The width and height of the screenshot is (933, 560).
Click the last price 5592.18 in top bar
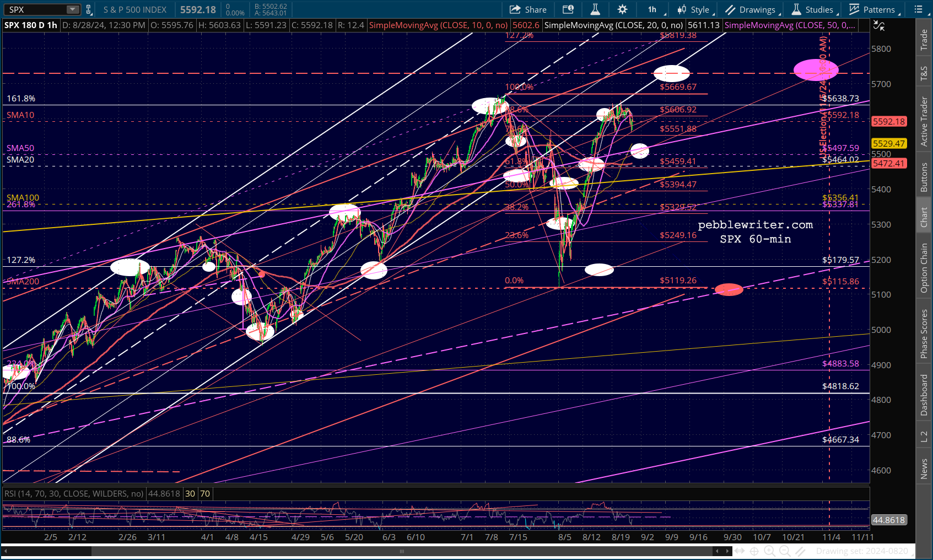coord(198,9)
